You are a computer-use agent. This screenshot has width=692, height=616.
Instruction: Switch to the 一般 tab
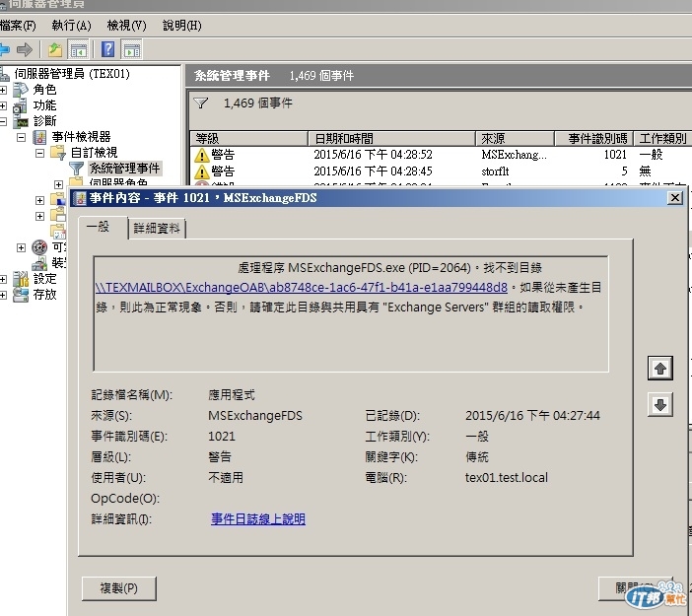[103, 228]
